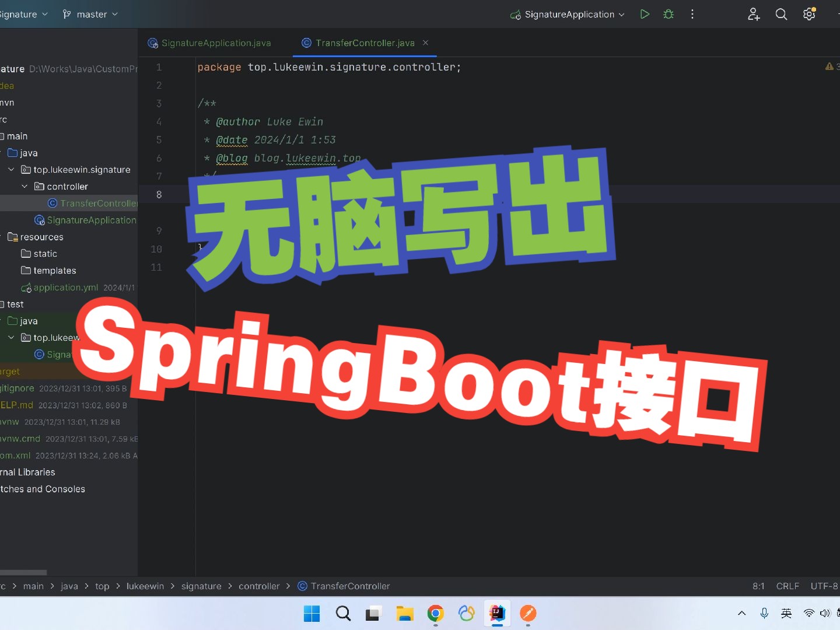Collapse the controller package node
The width and height of the screenshot is (840, 630).
coord(24,186)
